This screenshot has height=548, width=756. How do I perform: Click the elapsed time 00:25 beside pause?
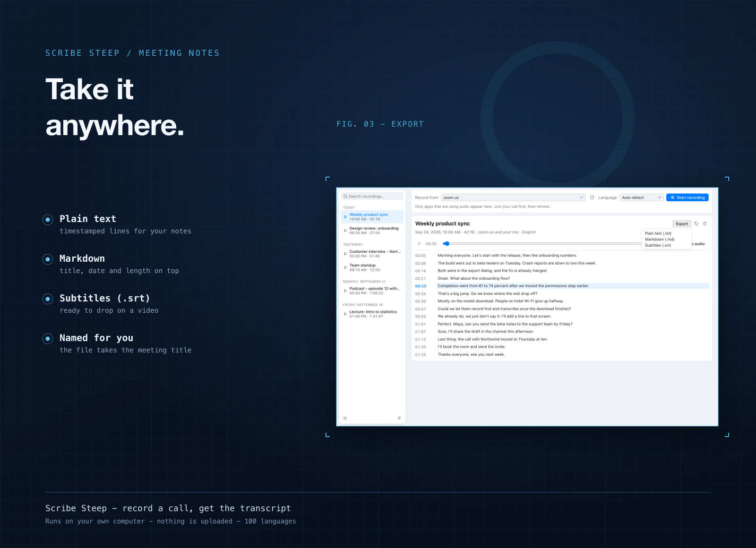coord(431,244)
